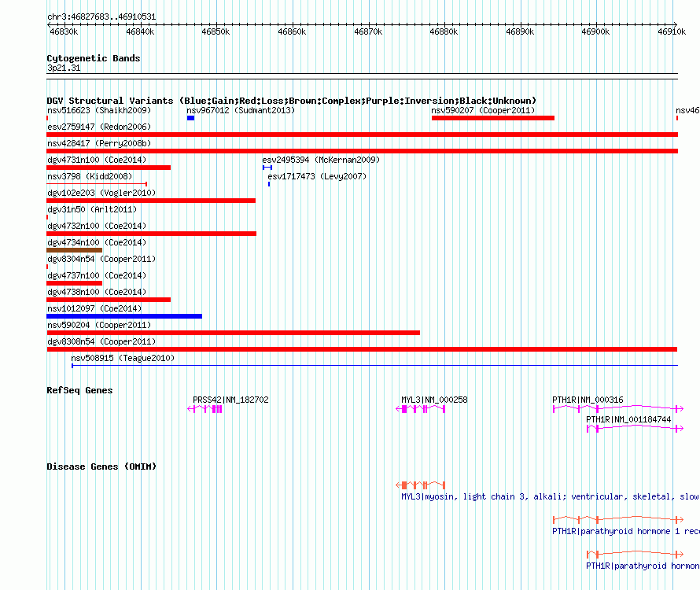700x590 pixels.
Task: Click the 46880k ruler position
Action: (x=444, y=31)
